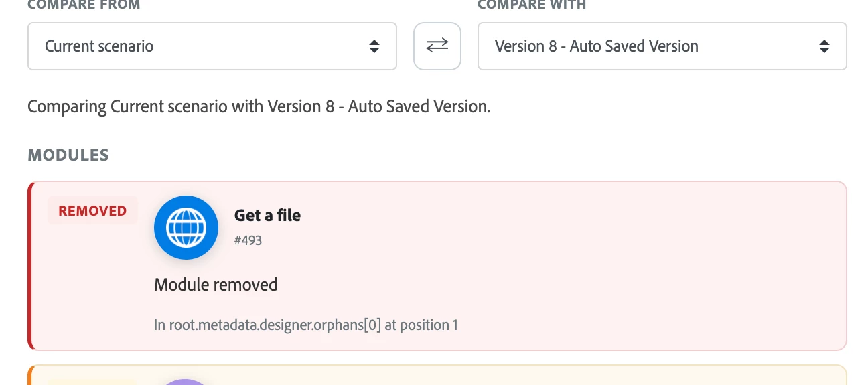868x385 pixels.
Task: Open the Current scenario dropdown
Action: pos(212,46)
